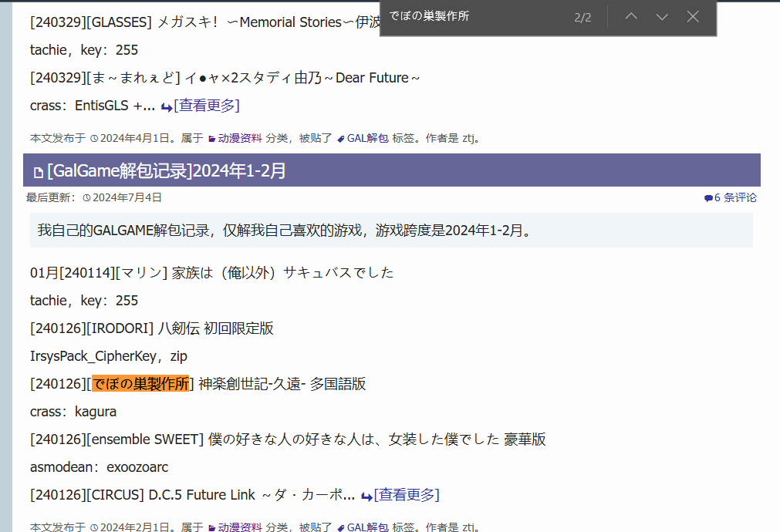Click document icon beside 2024年1-2月 title
Viewport: 780px width, 532px height.
pyautogui.click(x=38, y=171)
